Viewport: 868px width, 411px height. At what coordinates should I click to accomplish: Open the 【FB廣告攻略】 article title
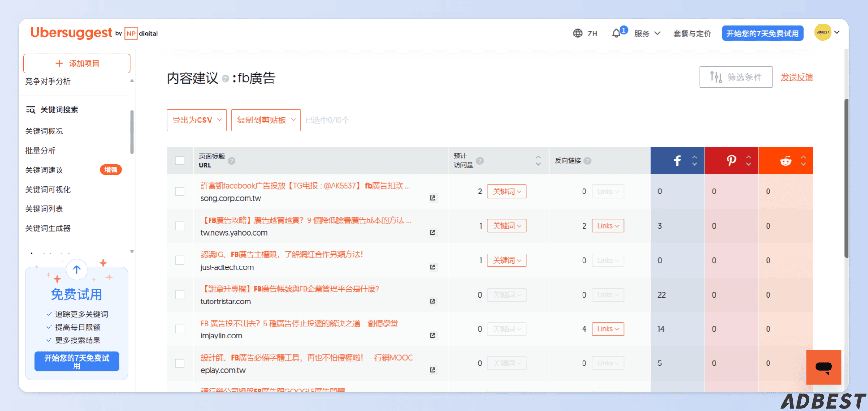pos(306,220)
